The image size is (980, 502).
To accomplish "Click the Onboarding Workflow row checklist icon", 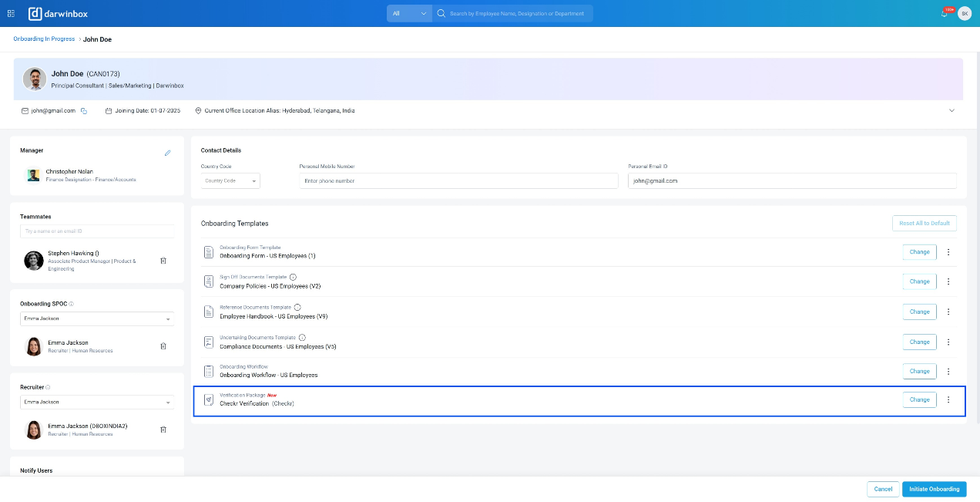I will (208, 371).
